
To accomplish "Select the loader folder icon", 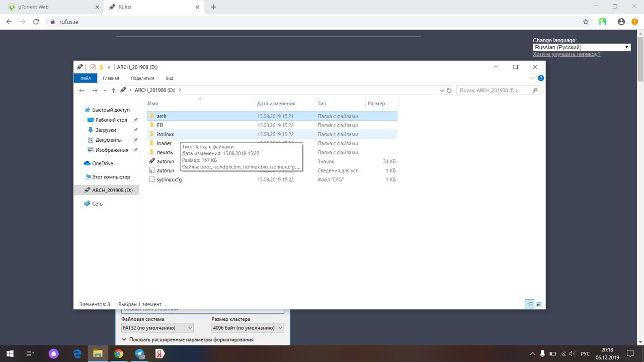I will coord(151,143).
